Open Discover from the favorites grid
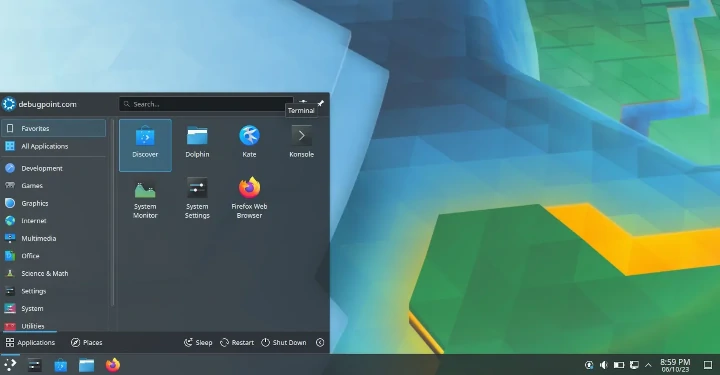 [145, 145]
